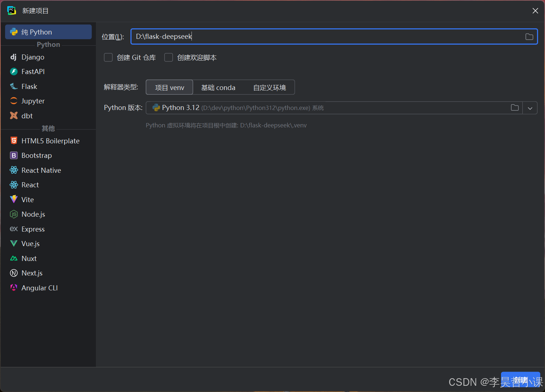Image resolution: width=545 pixels, height=392 pixels.
Task: Click the PyCharm logo in title bar
Action: pos(12,11)
